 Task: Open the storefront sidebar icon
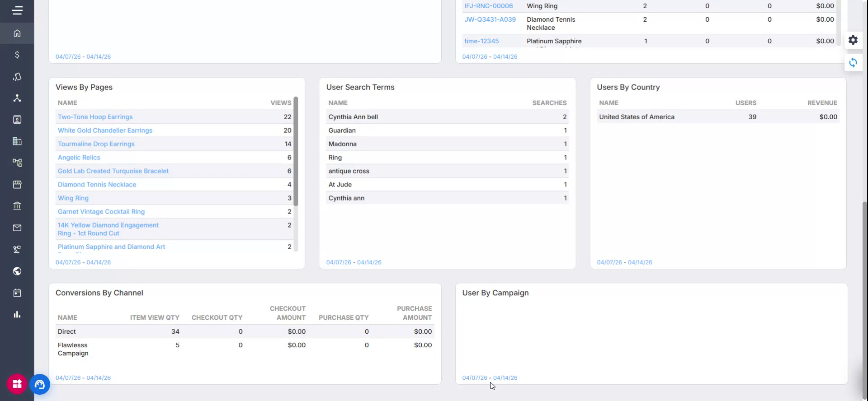(17, 184)
